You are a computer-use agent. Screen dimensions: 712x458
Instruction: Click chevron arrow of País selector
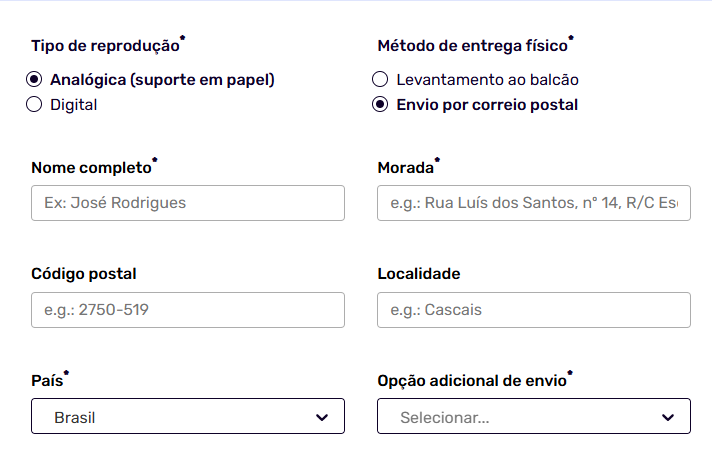(x=322, y=417)
